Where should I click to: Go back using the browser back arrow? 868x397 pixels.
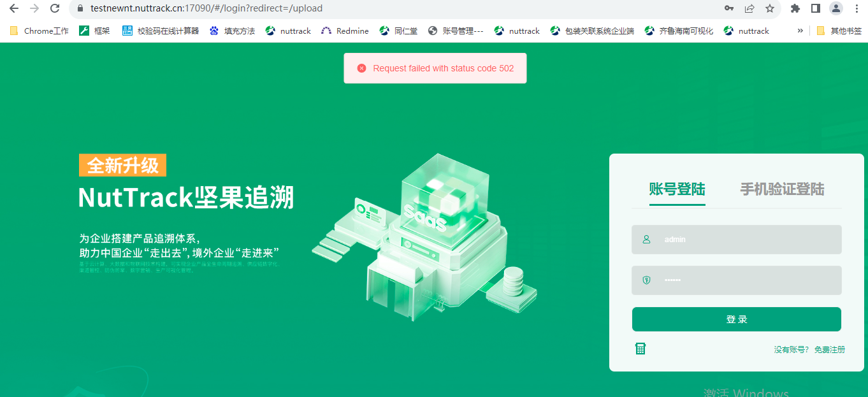pos(13,8)
